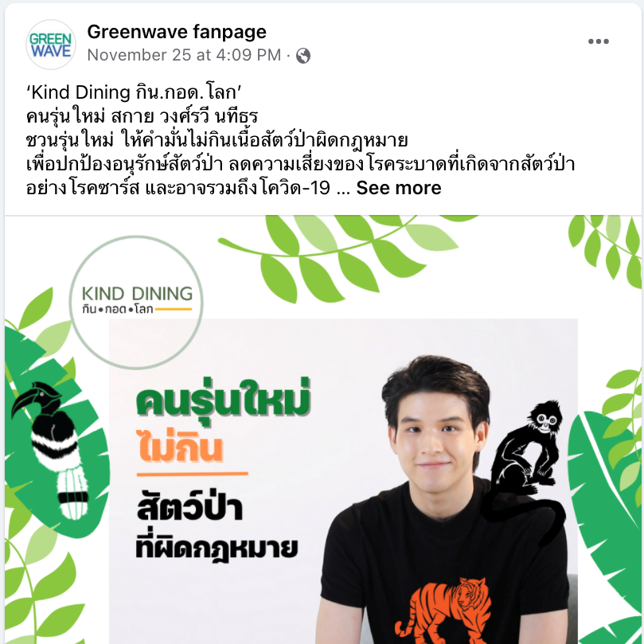644x644 pixels.
Task: Click the 'Kind Dining กิน.กอด.โลก' post title line
Action: point(134,92)
